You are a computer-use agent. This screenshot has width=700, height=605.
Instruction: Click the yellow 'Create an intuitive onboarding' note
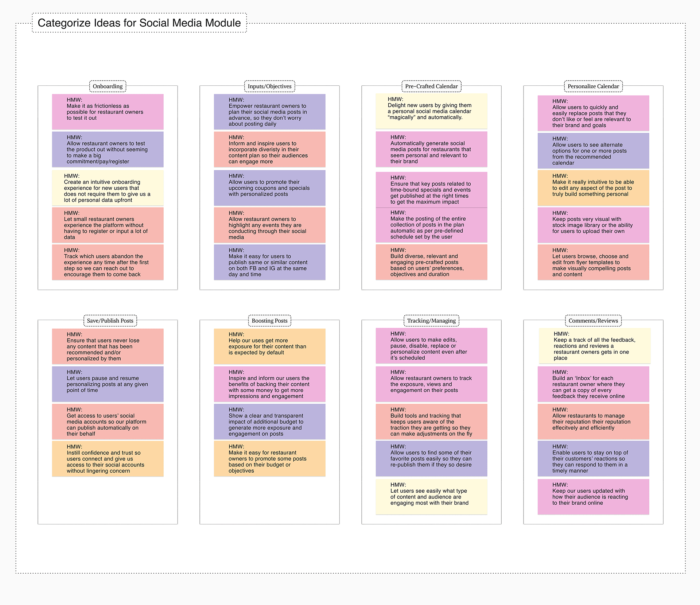(108, 188)
